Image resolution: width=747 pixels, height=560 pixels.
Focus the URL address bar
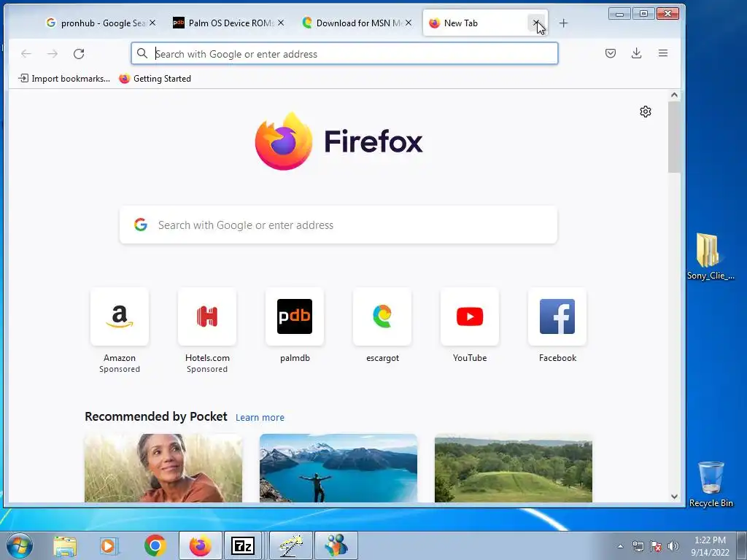tap(344, 53)
